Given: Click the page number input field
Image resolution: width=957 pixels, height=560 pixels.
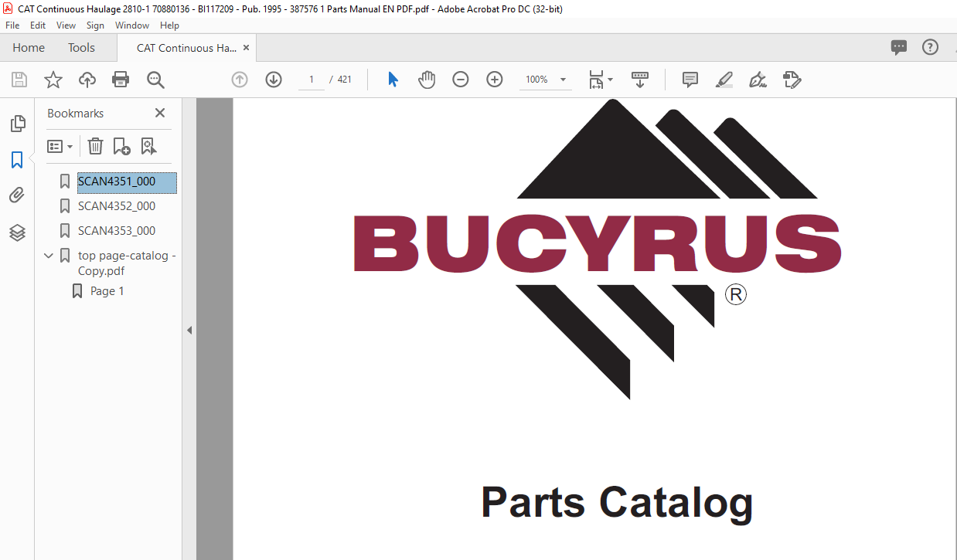Looking at the screenshot, I should pyautogui.click(x=312, y=80).
